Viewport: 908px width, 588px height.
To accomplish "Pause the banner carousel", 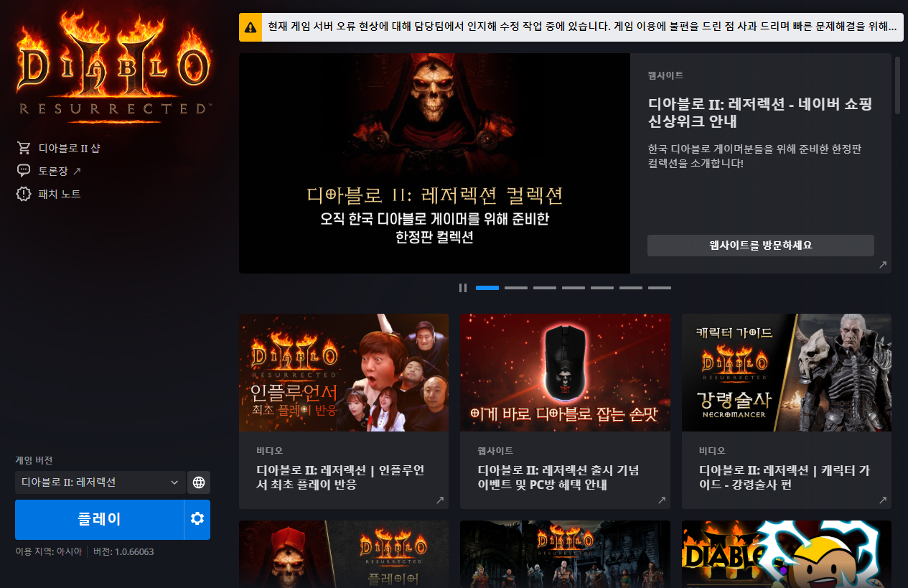I will pos(463,288).
